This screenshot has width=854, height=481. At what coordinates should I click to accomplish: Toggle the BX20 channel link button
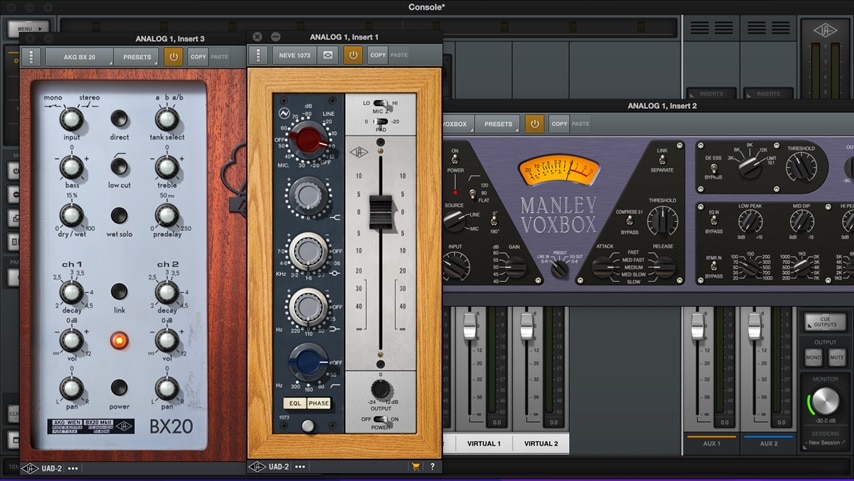pyautogui.click(x=119, y=292)
